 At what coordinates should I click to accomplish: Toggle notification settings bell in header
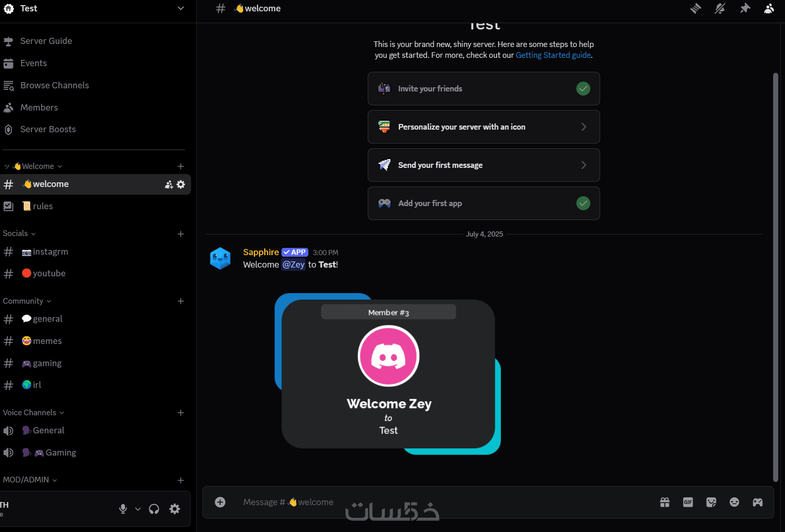tap(720, 8)
